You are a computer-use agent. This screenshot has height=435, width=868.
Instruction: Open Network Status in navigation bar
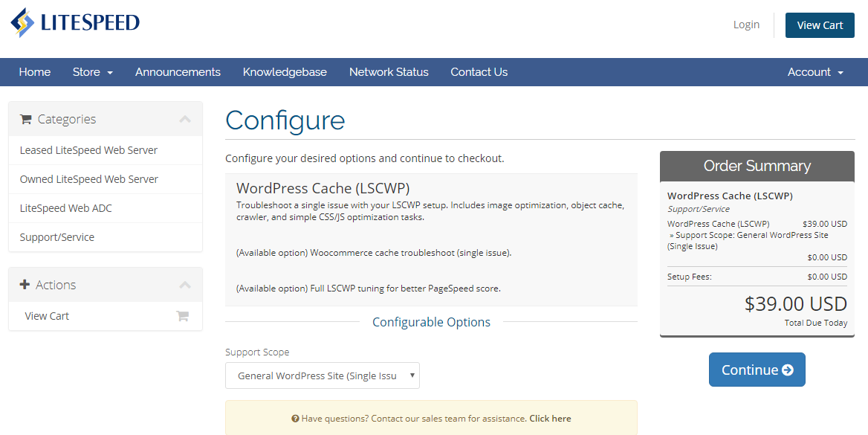click(x=389, y=72)
